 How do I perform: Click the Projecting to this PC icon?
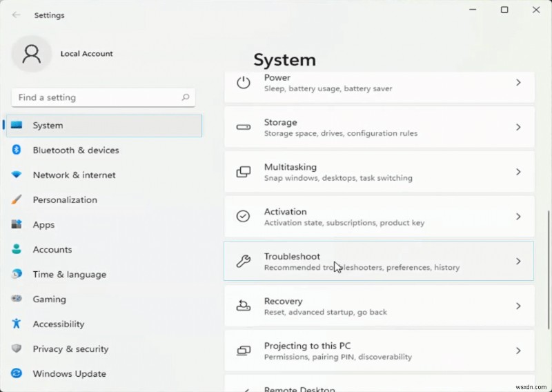pyautogui.click(x=243, y=351)
